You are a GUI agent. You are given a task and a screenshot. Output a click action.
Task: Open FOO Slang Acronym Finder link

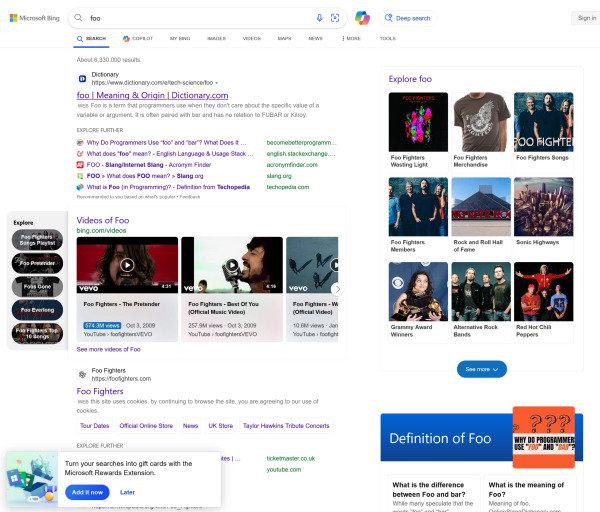tap(149, 165)
